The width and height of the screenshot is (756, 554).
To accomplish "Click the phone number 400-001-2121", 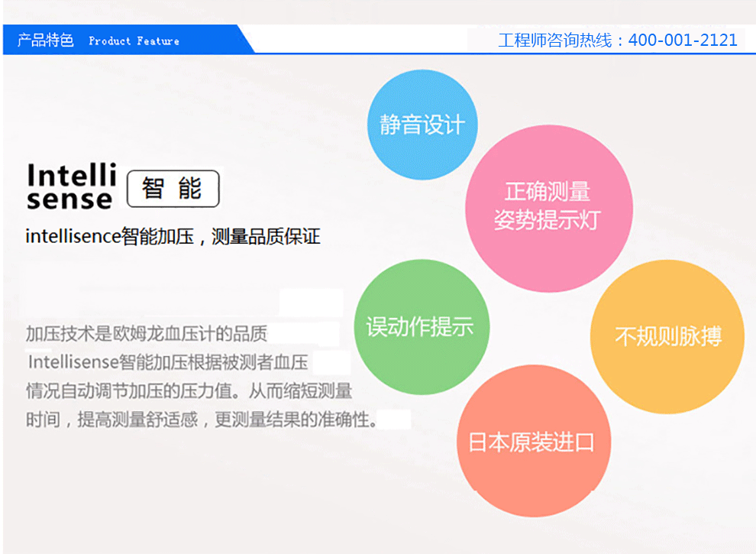I will (683, 40).
